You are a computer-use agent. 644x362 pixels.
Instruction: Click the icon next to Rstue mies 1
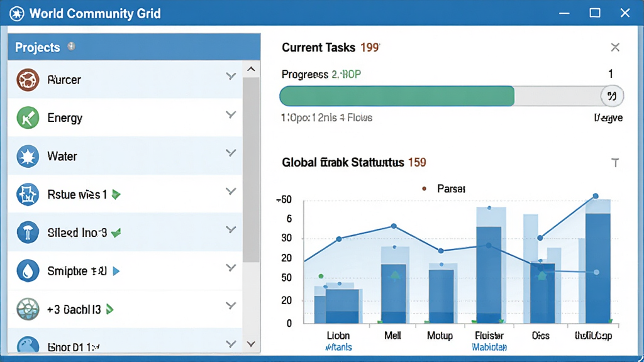point(28,194)
